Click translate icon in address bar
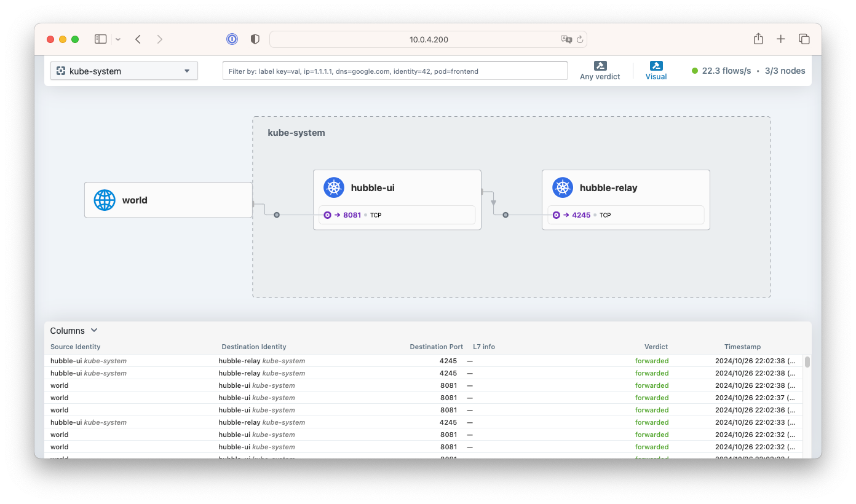This screenshot has height=504, width=856. click(x=566, y=39)
